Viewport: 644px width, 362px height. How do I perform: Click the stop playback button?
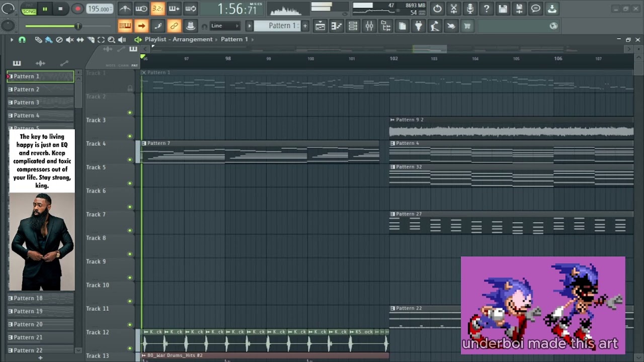pos(60,9)
